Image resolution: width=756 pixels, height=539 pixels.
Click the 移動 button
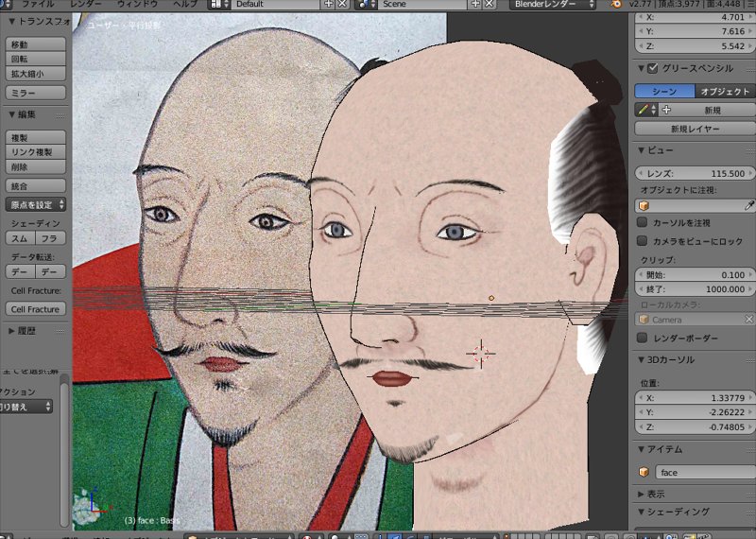click(36, 44)
